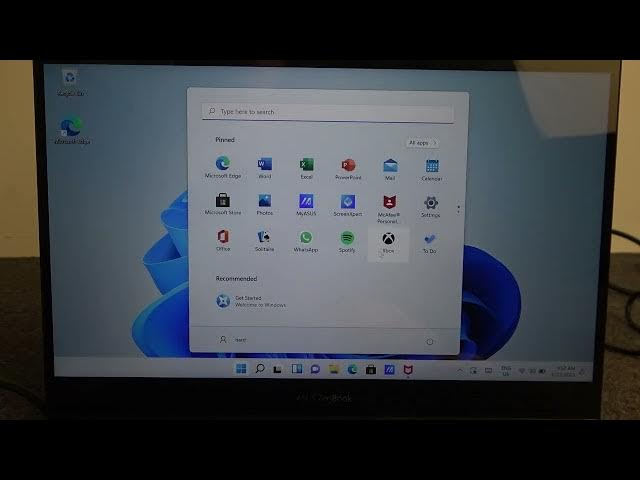Viewport: 640px width, 480px height.
Task: Open Microsoft Store from the taskbar
Action: pyautogui.click(x=371, y=370)
